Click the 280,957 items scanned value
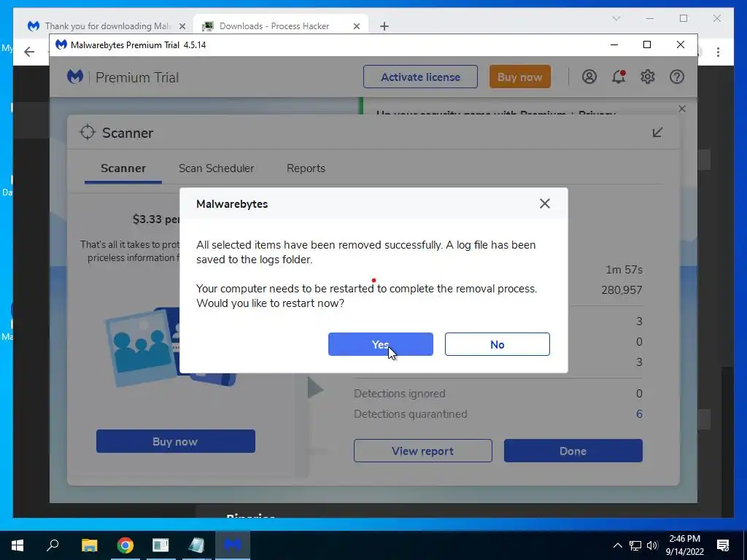The image size is (747, 560). tap(622, 290)
